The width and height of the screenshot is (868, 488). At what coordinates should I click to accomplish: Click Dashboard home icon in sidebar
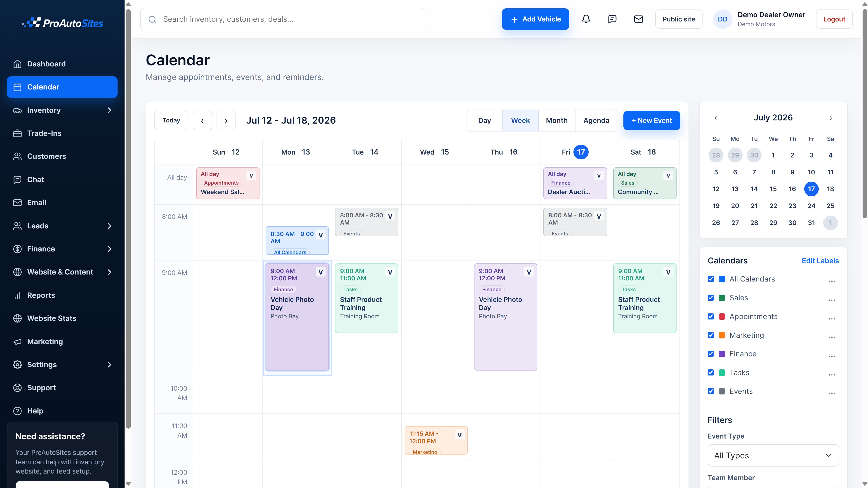pyautogui.click(x=18, y=64)
